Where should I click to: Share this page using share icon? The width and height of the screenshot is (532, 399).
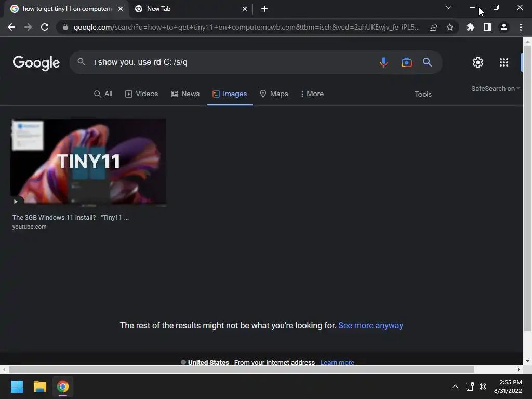433,27
